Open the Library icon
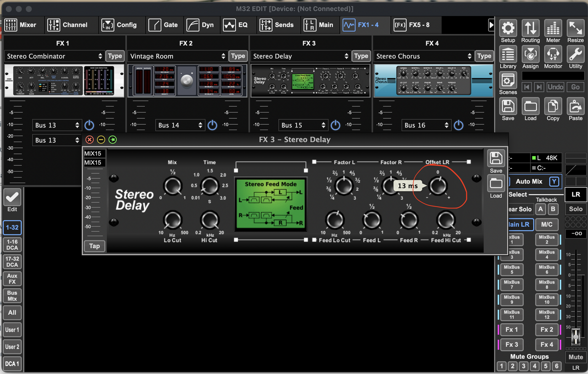Viewport: 588px width, 374px height. pos(508,54)
